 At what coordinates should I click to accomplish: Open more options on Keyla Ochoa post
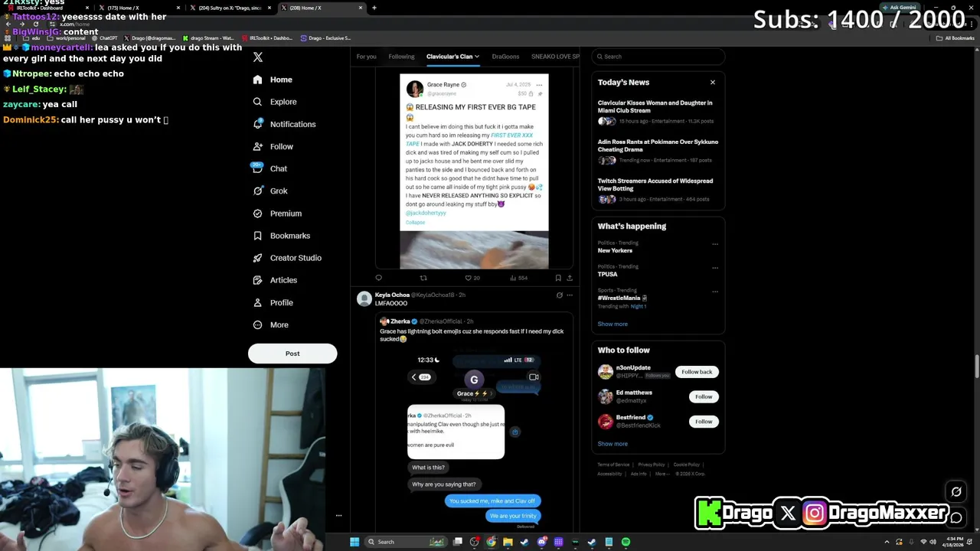coord(570,295)
